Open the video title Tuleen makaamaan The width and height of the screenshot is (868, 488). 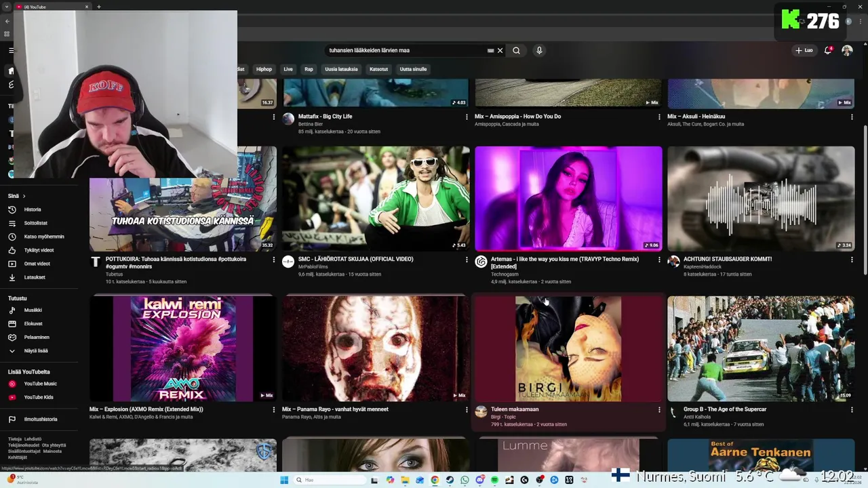coord(515,409)
